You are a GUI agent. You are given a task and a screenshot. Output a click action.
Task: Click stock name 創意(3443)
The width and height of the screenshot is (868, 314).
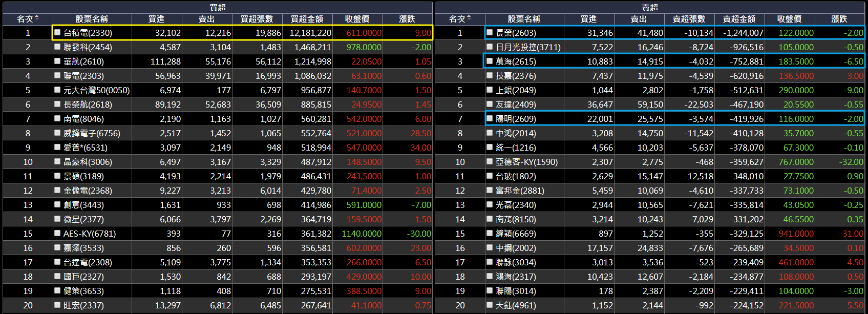click(83, 205)
